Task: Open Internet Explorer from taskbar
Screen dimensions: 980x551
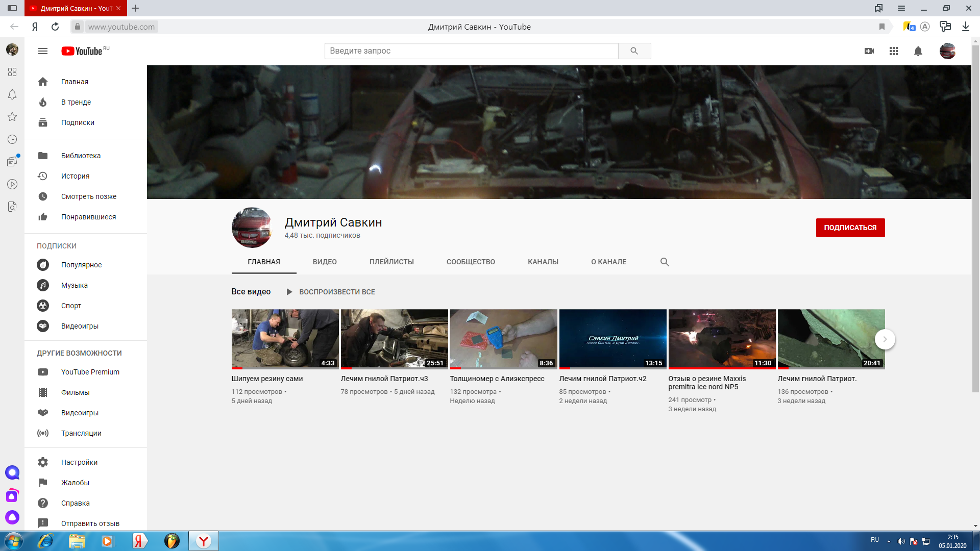Action: (x=45, y=541)
